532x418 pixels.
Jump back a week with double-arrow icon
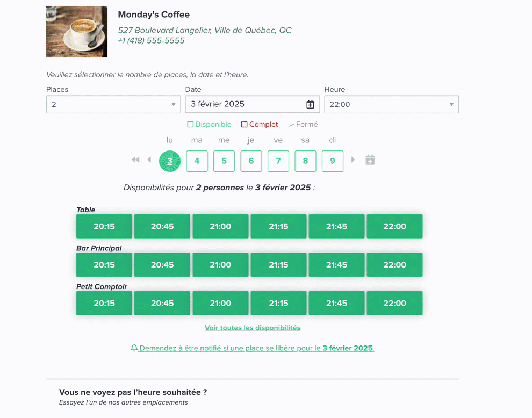coord(135,160)
